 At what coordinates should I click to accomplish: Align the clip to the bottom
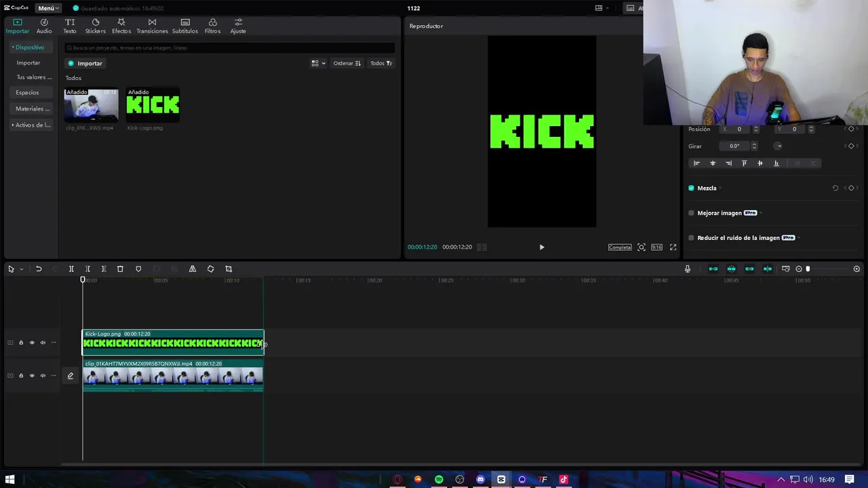click(x=776, y=163)
